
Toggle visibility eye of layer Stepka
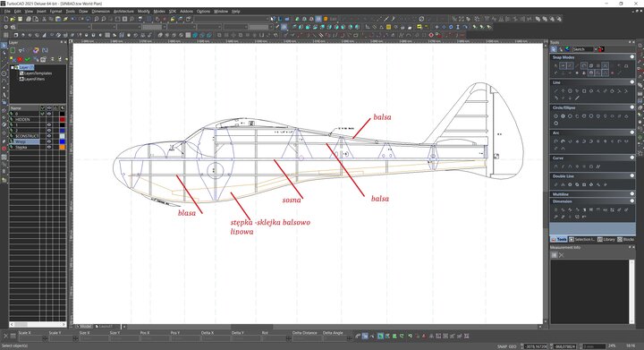[x=49, y=147]
